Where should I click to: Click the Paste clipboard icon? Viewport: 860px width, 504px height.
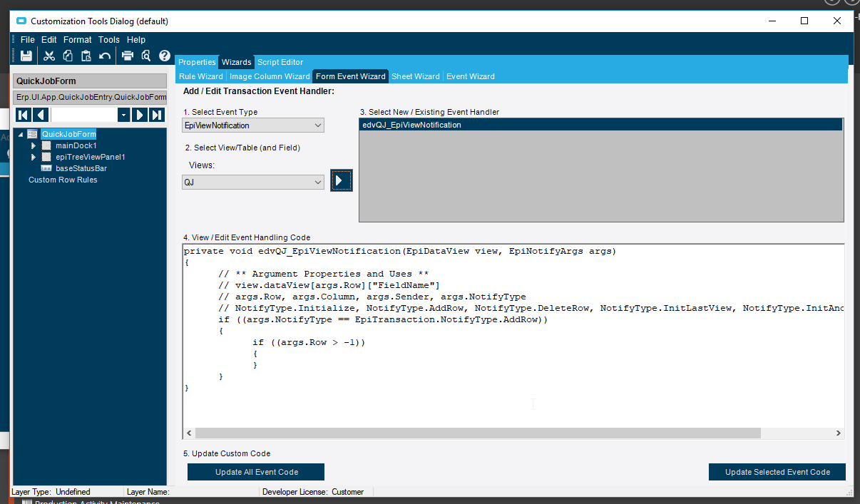click(x=86, y=56)
